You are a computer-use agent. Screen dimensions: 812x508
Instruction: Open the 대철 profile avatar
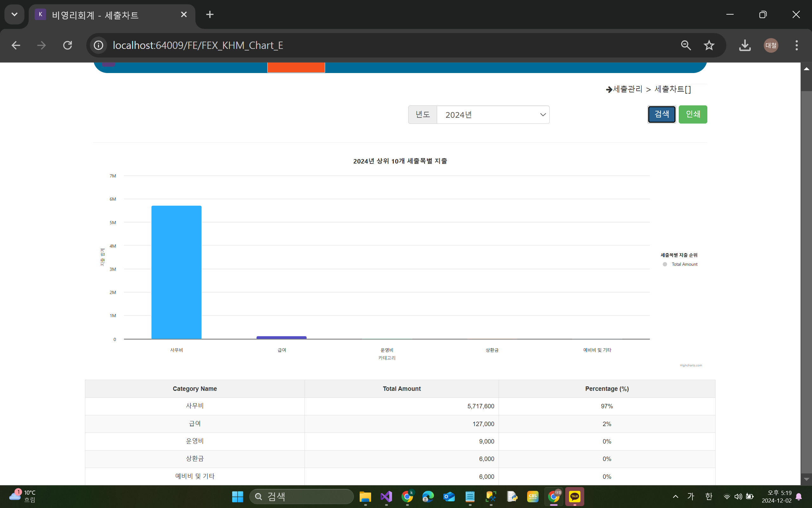coord(771,45)
